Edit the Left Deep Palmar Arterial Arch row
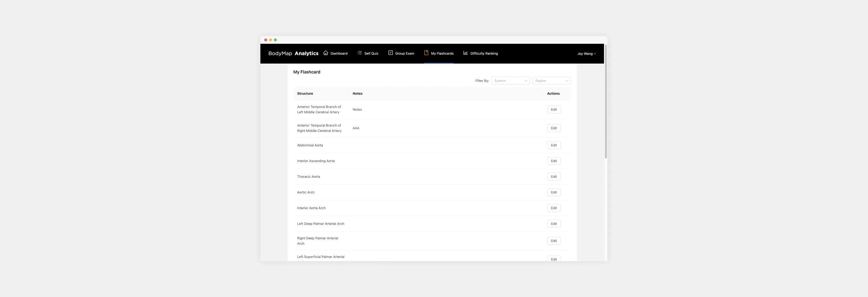Viewport: 868px width, 297px height. pos(554,224)
